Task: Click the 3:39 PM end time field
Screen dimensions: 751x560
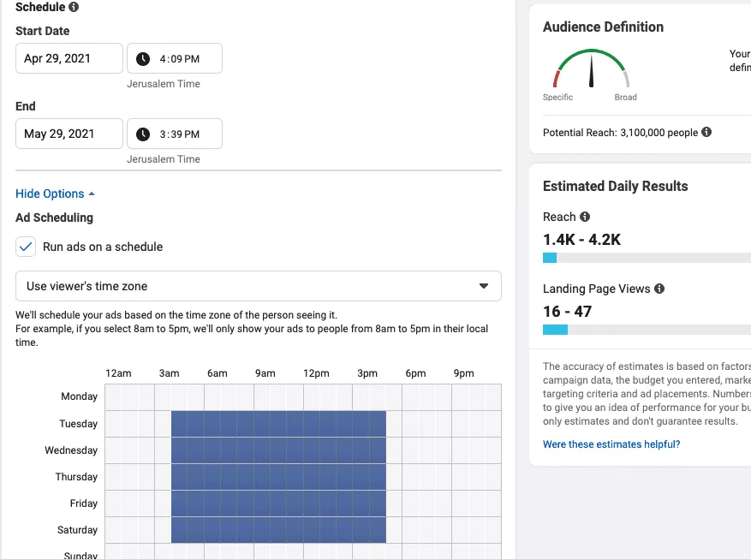Action: (x=175, y=134)
